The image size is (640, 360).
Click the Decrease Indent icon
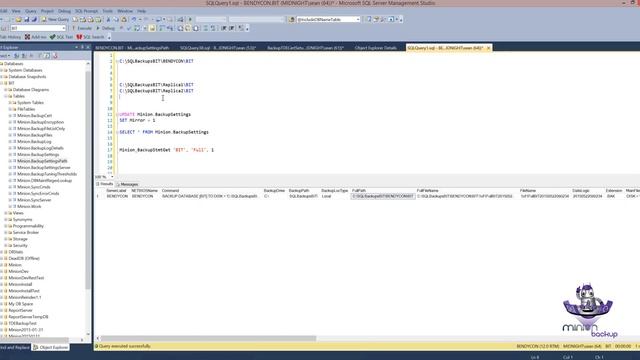224,28
